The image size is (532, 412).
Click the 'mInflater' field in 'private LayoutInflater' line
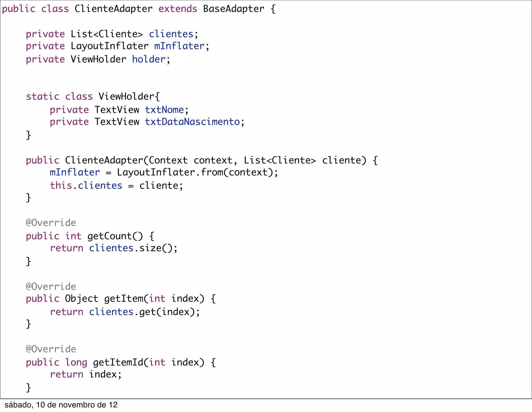[x=179, y=46]
